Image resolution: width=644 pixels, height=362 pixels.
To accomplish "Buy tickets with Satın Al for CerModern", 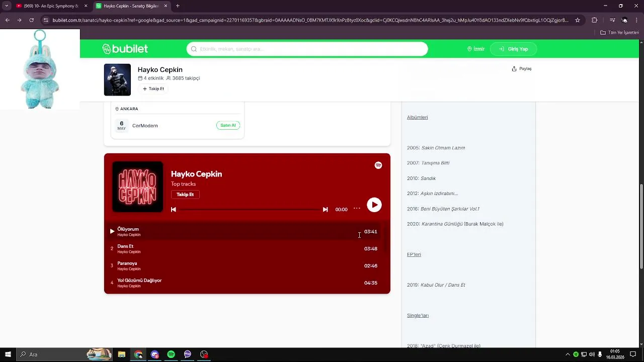I will [228, 125].
